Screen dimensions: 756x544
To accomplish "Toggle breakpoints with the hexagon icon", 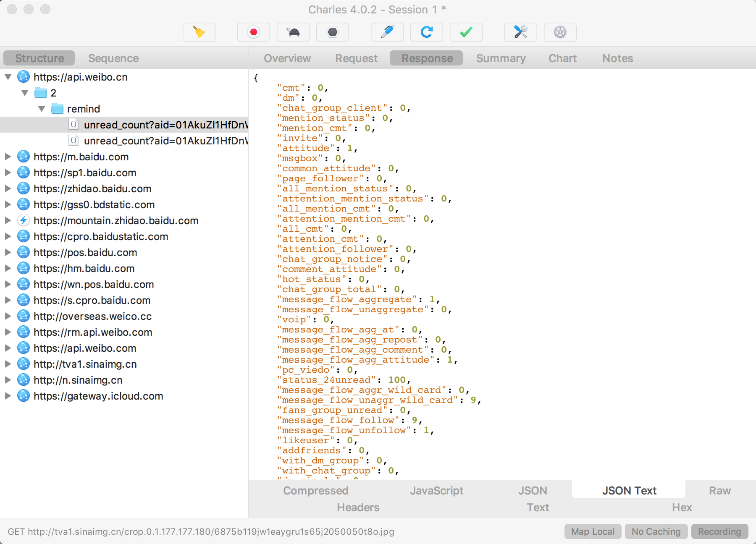I will pyautogui.click(x=333, y=32).
